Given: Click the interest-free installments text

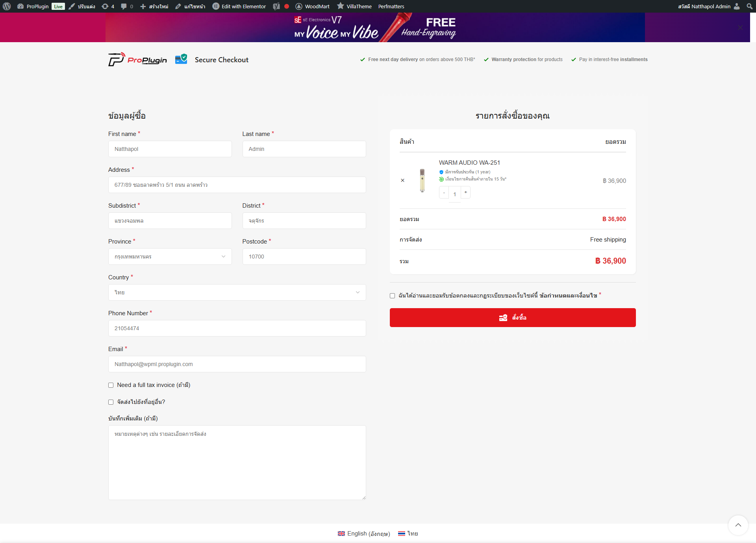Looking at the screenshot, I should point(613,60).
